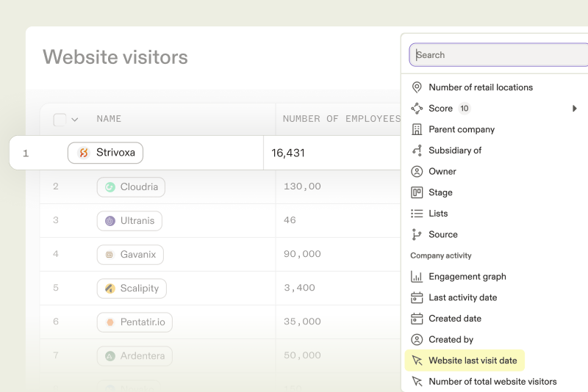Select Engagement graph attribute
Viewport: 588px width, 392px height.
(467, 277)
